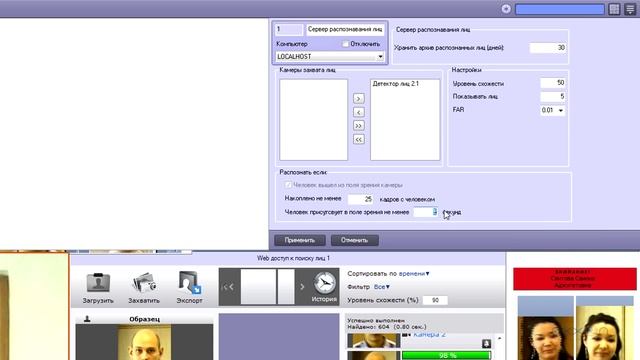Click the results list scroll up arrow
The width and height of the screenshot is (640, 360).
click(499, 339)
